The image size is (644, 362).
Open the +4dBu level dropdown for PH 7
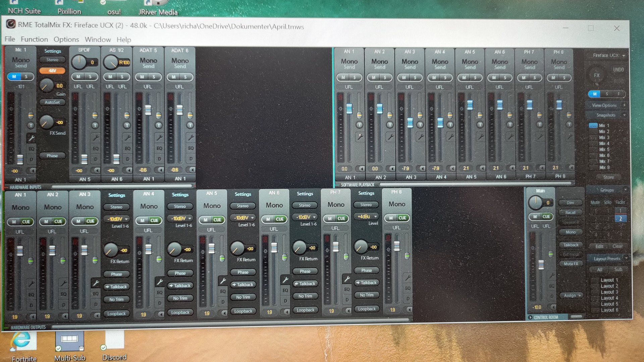point(366,217)
